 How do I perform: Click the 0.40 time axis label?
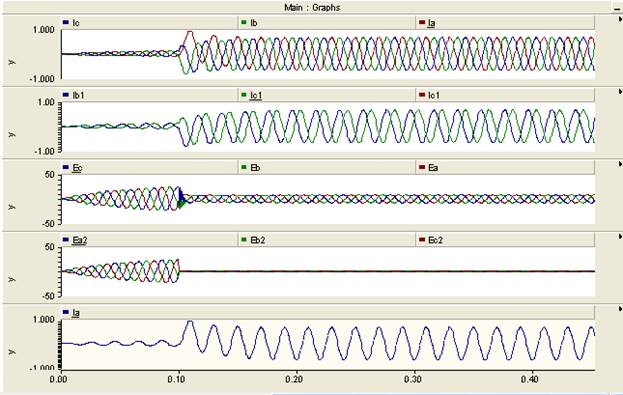pyautogui.click(x=531, y=379)
